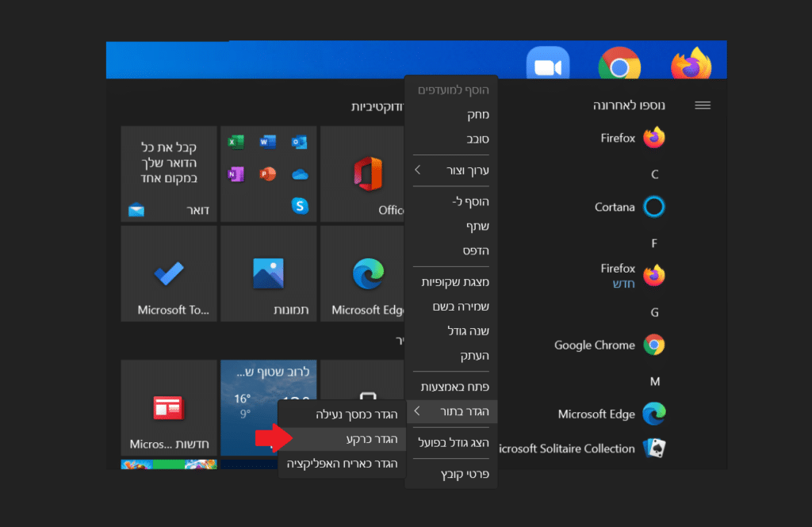Open the תמונות (Photos) tile

(268, 273)
